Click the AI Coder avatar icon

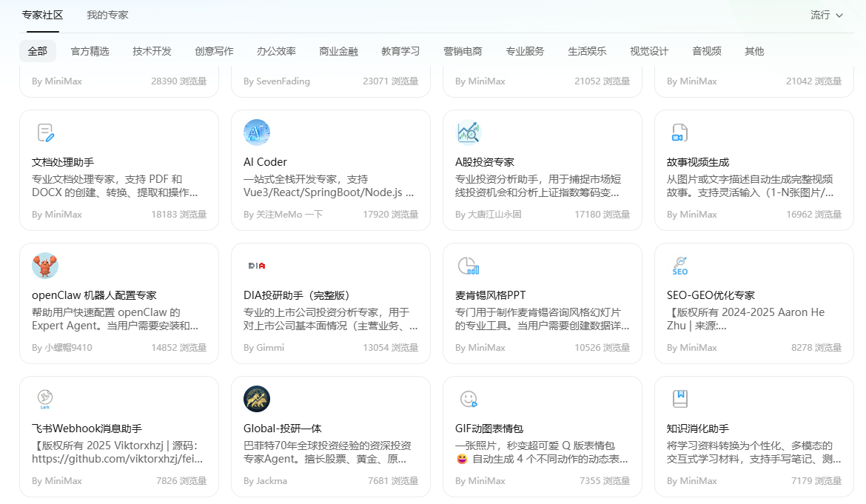point(257,132)
